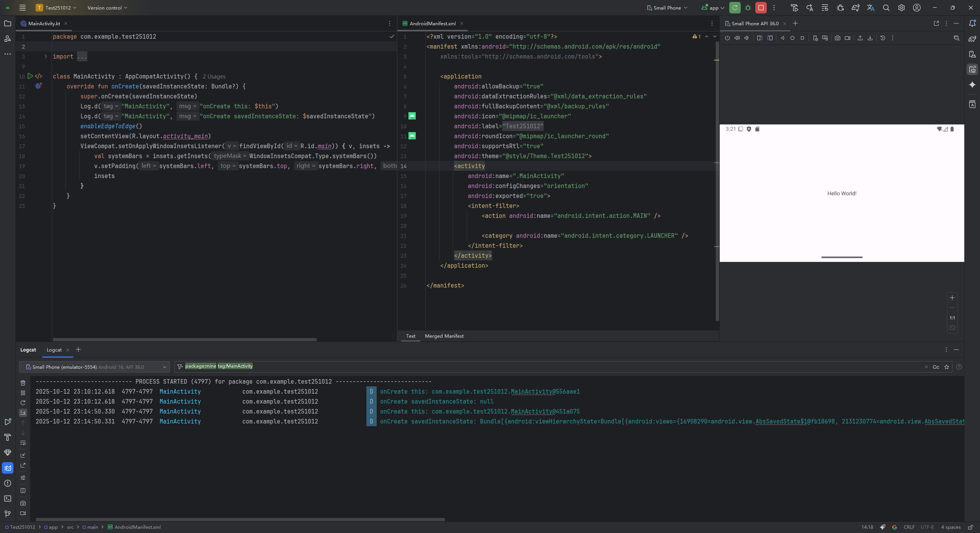Pause logcat output
This screenshot has height=533, width=980.
(23, 393)
